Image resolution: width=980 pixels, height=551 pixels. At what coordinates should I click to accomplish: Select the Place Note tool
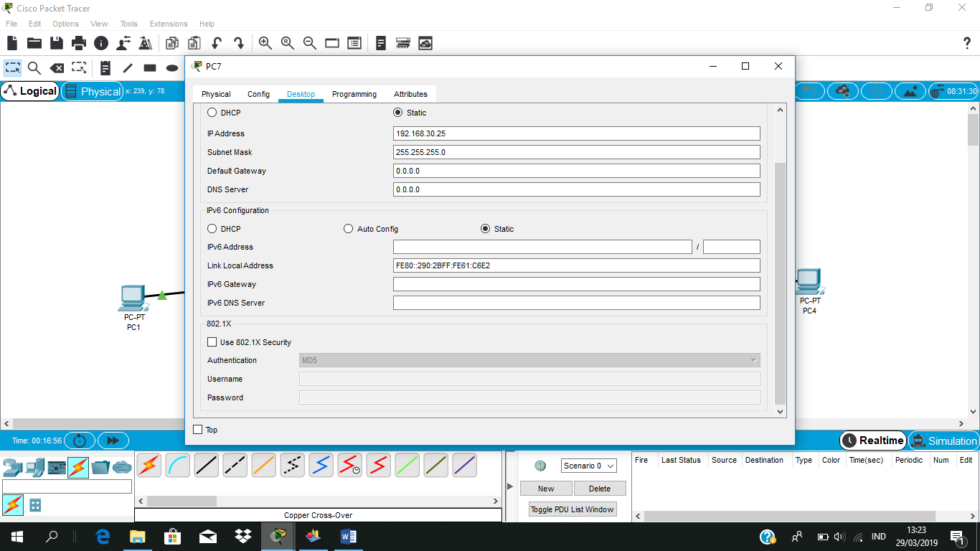pyautogui.click(x=105, y=68)
